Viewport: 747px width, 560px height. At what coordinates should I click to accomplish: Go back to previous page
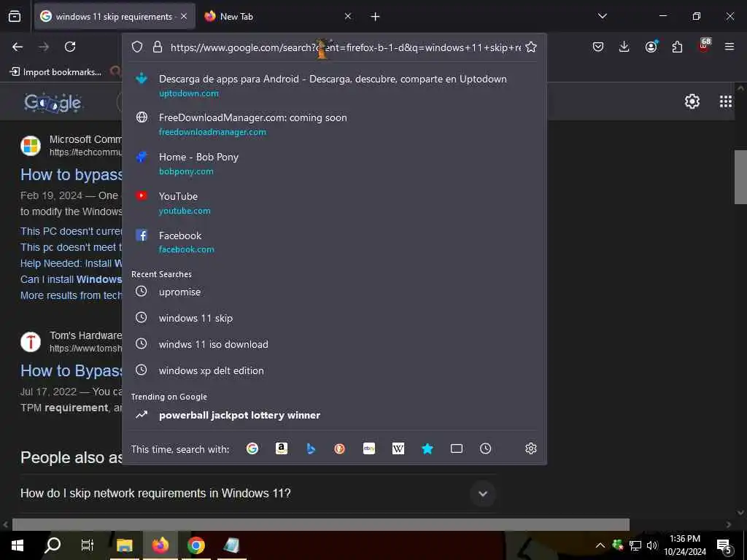pyautogui.click(x=18, y=47)
